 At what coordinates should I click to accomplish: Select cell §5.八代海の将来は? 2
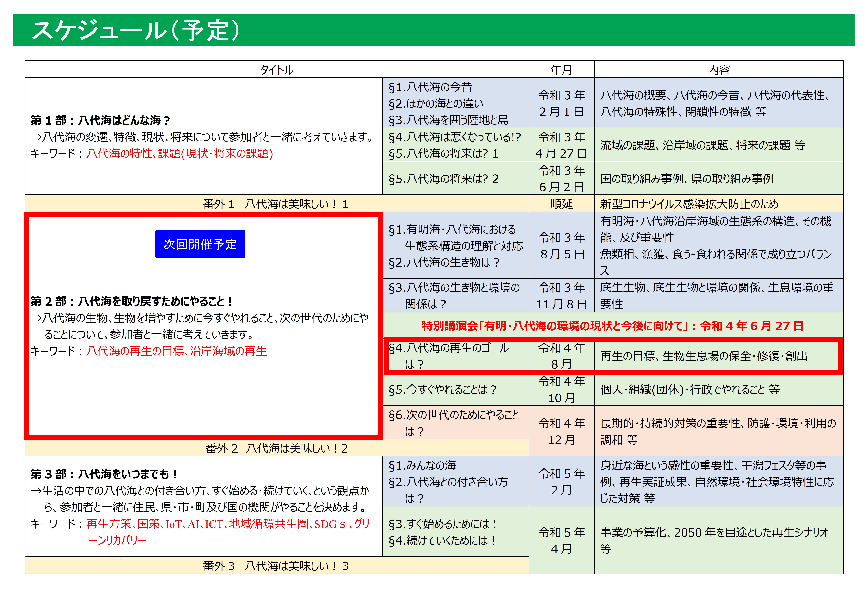pos(456,178)
